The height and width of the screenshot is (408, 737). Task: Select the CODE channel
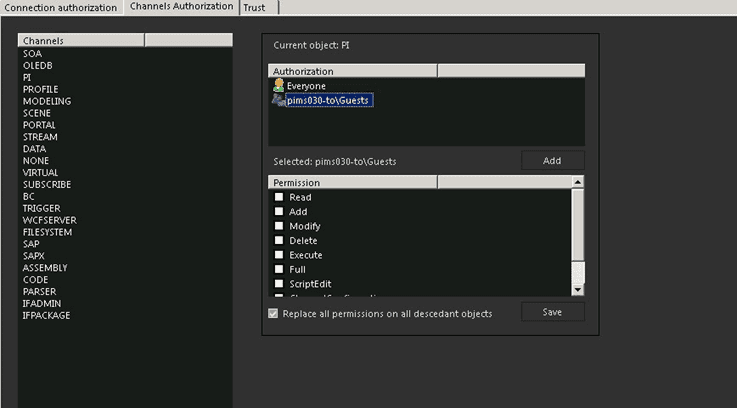(35, 280)
